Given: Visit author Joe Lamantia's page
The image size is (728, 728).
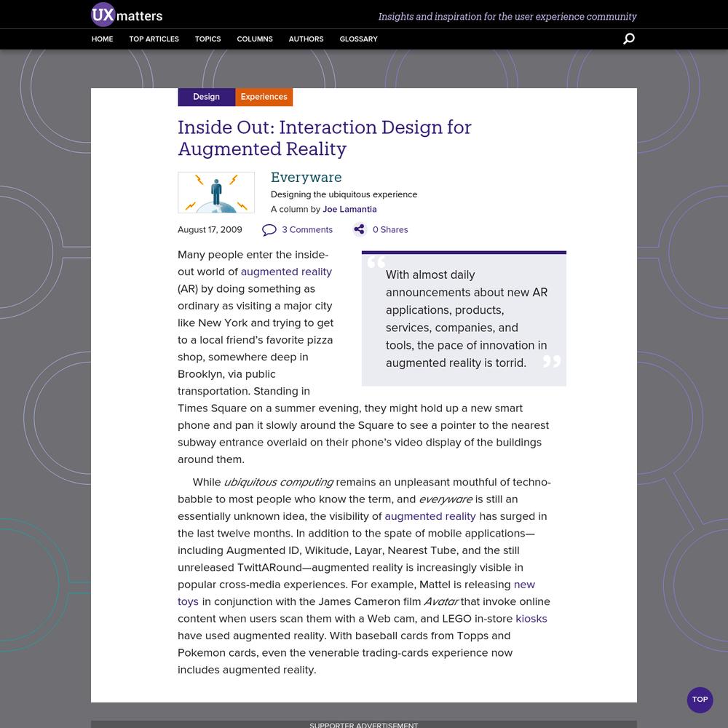Looking at the screenshot, I should (349, 209).
